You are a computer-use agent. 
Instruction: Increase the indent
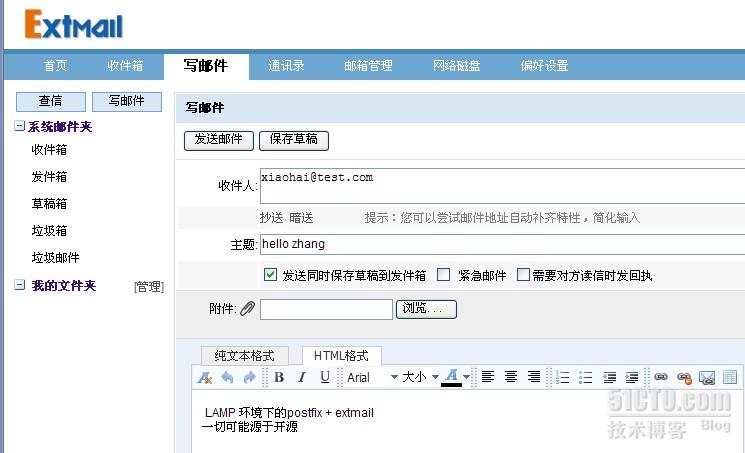point(632,378)
